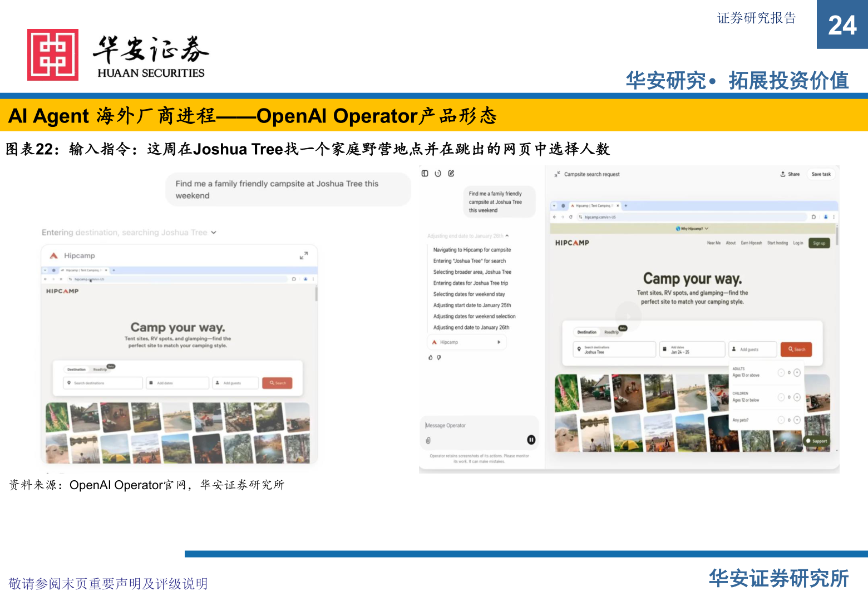The image size is (868, 601).
Task: Click thumbs up feedback icon
Action: click(430, 357)
